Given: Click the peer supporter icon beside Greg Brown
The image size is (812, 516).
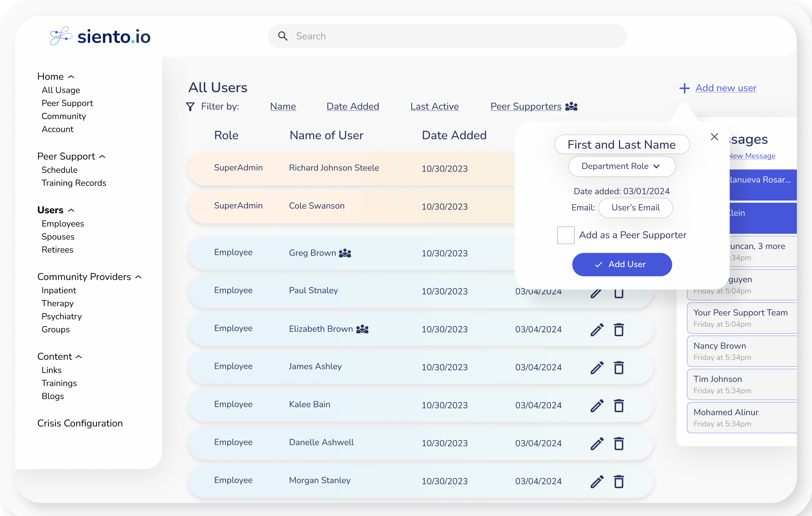Looking at the screenshot, I should coord(345,253).
